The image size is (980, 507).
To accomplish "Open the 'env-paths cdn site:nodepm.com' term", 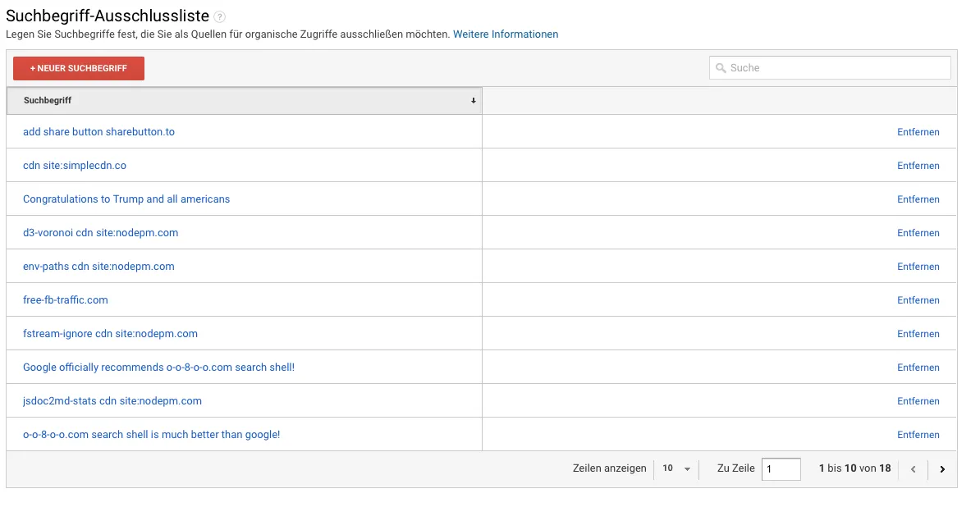I will point(98,267).
